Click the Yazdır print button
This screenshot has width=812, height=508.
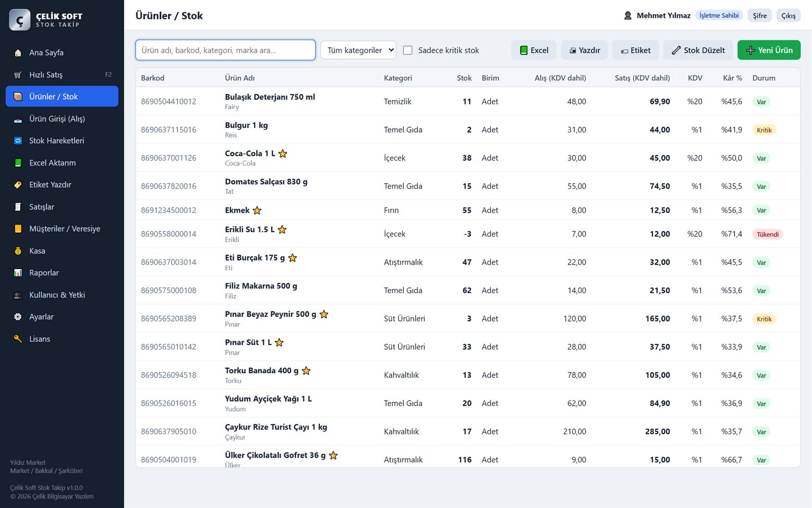coord(585,50)
